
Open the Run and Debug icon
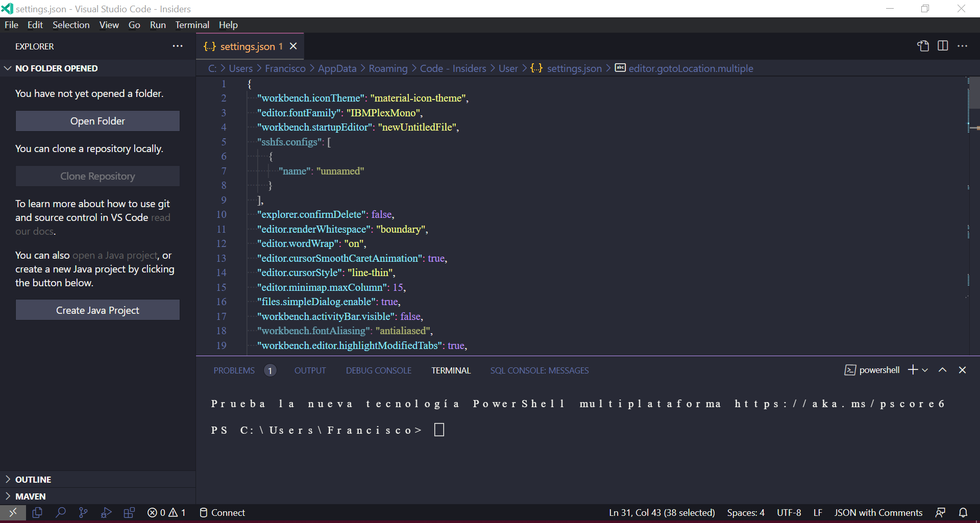click(106, 513)
